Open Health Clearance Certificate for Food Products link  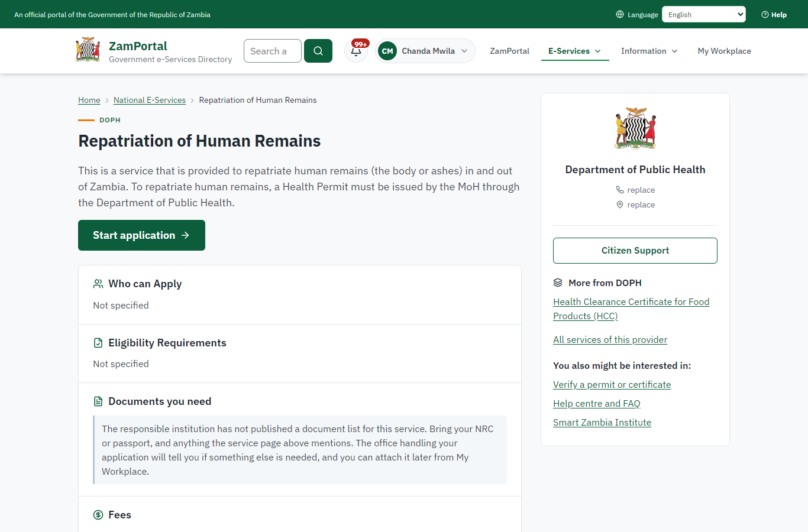(631, 309)
